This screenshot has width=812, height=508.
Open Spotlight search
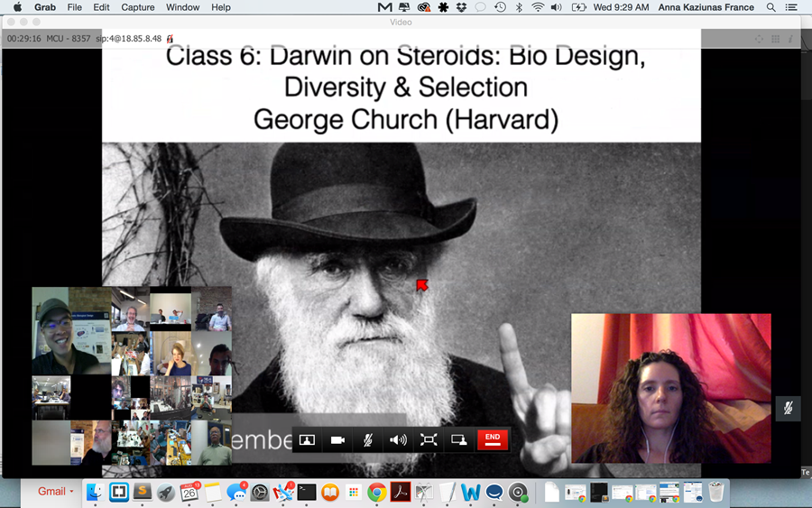coord(771,7)
